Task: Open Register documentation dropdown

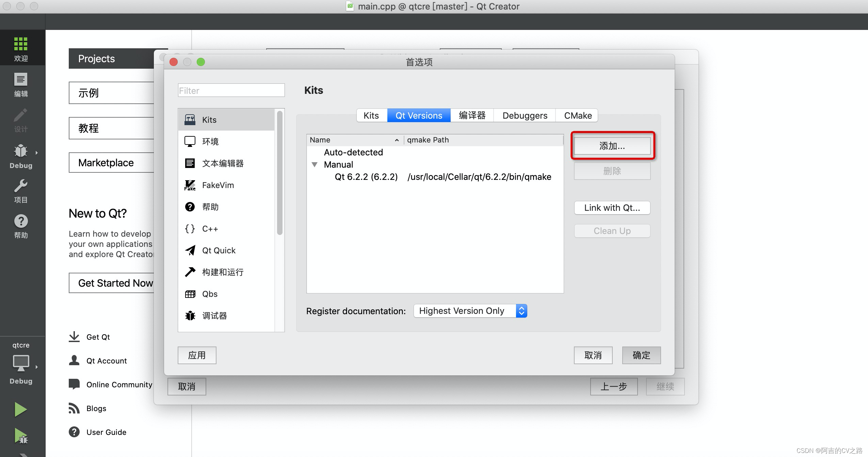Action: tap(470, 311)
